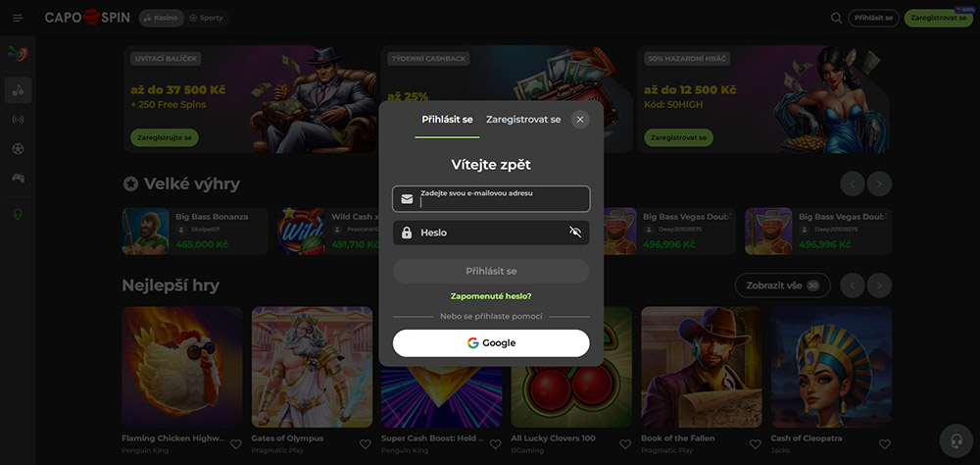
Task: Open the Big Bass Bonanza win card
Action: [195, 231]
